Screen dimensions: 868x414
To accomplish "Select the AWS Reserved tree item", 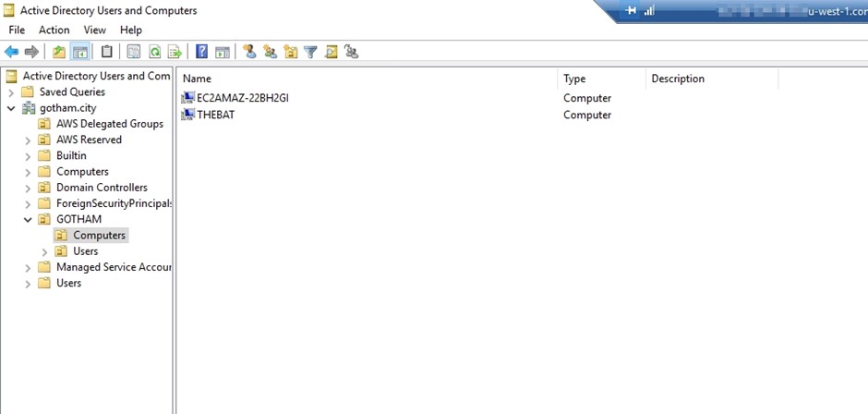I will (89, 140).
